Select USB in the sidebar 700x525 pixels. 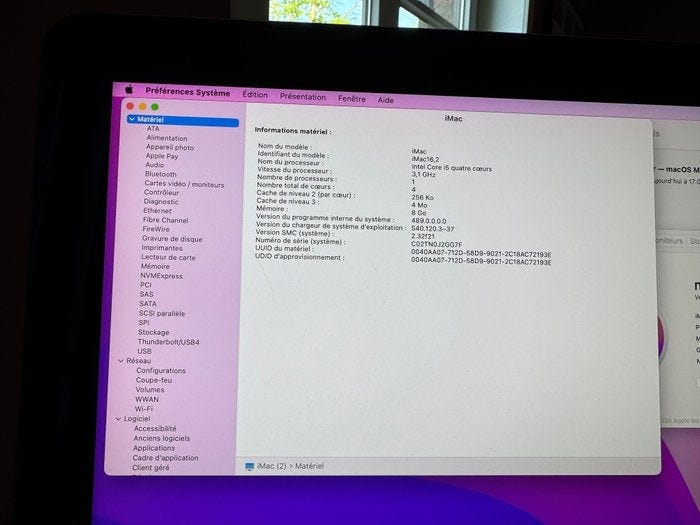[x=144, y=351]
